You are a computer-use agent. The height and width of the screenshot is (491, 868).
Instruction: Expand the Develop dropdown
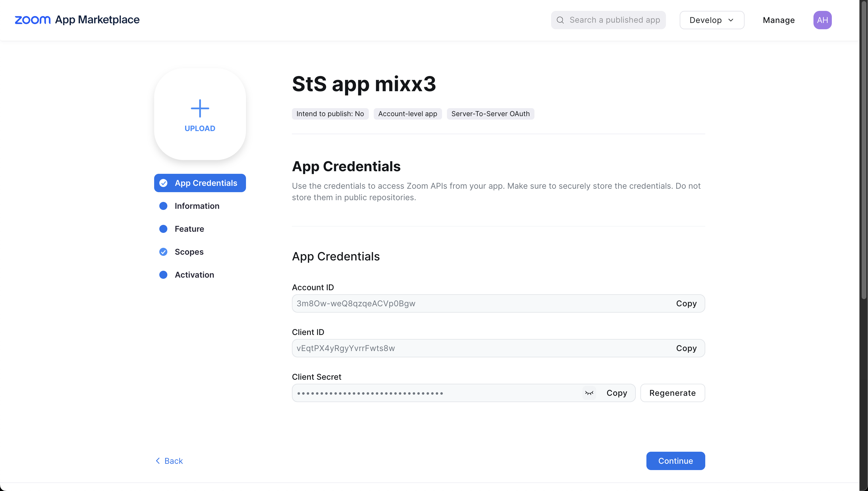tap(712, 20)
